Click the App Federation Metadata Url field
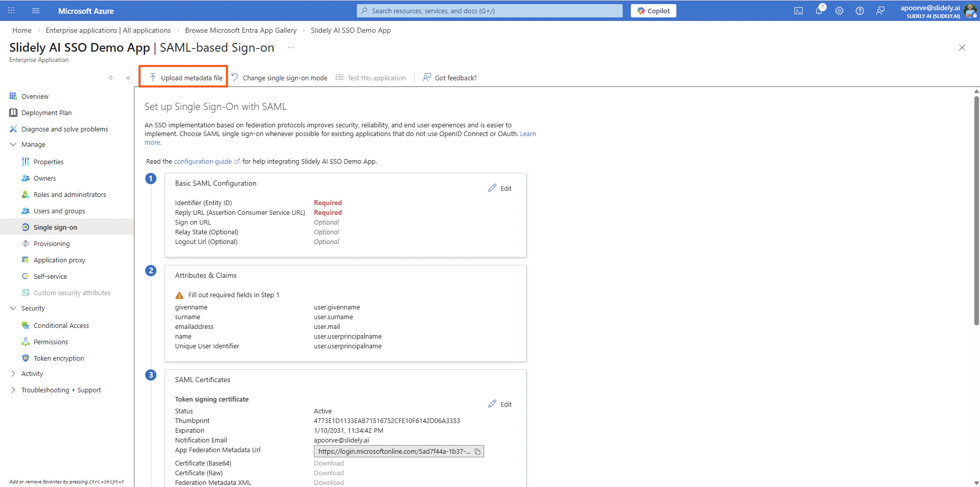This screenshot has width=980, height=487. tap(399, 451)
